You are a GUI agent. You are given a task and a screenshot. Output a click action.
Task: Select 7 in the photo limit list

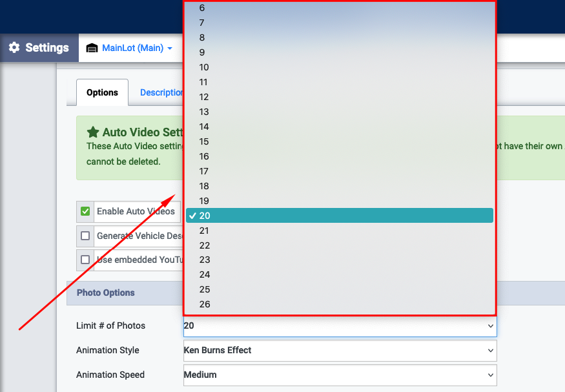(x=340, y=23)
